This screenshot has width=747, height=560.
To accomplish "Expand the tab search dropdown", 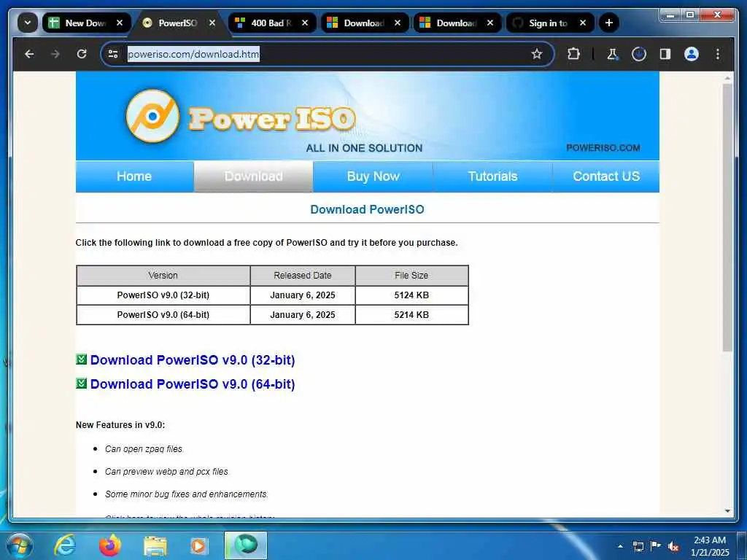I will tap(28, 23).
